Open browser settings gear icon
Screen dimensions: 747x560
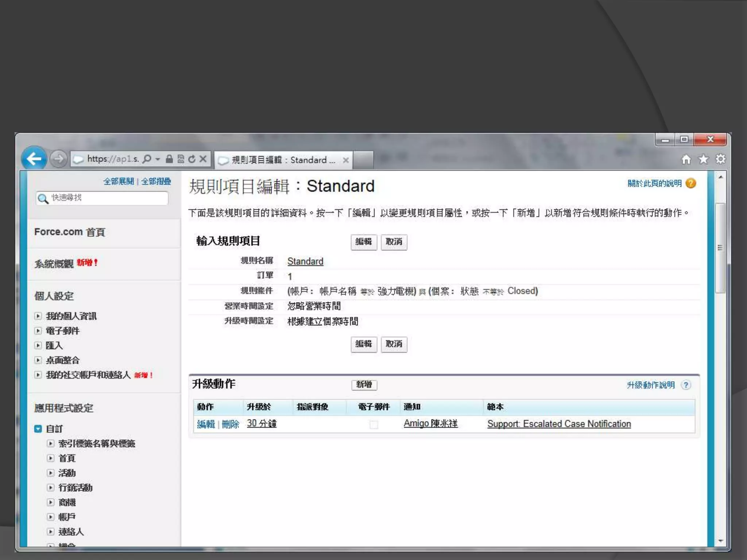pos(720,159)
